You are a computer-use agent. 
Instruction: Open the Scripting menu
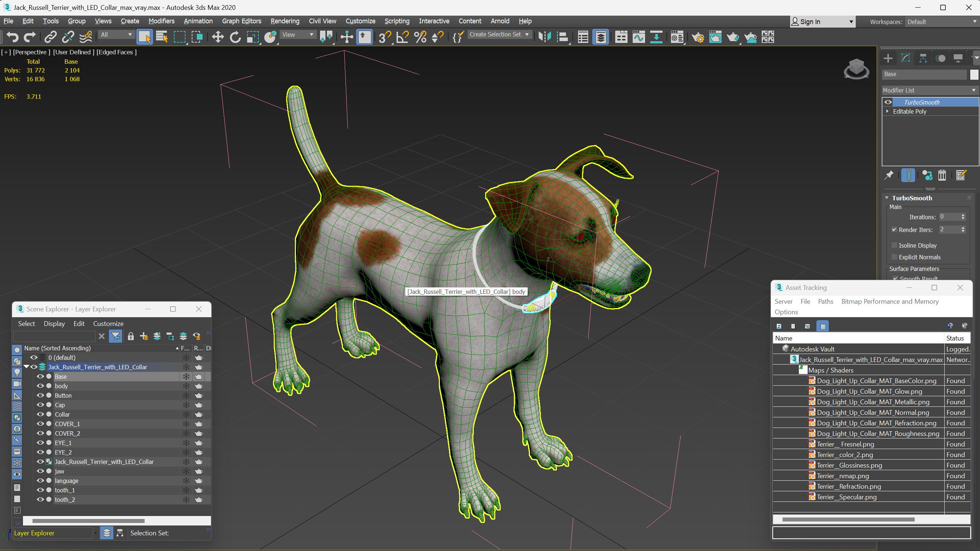click(x=397, y=21)
